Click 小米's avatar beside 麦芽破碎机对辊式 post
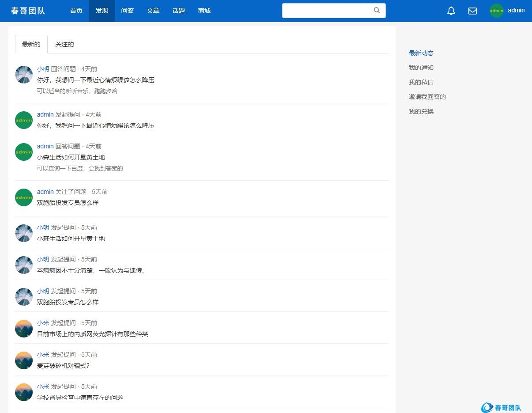Screen dimensions: 532x413 coord(24,360)
